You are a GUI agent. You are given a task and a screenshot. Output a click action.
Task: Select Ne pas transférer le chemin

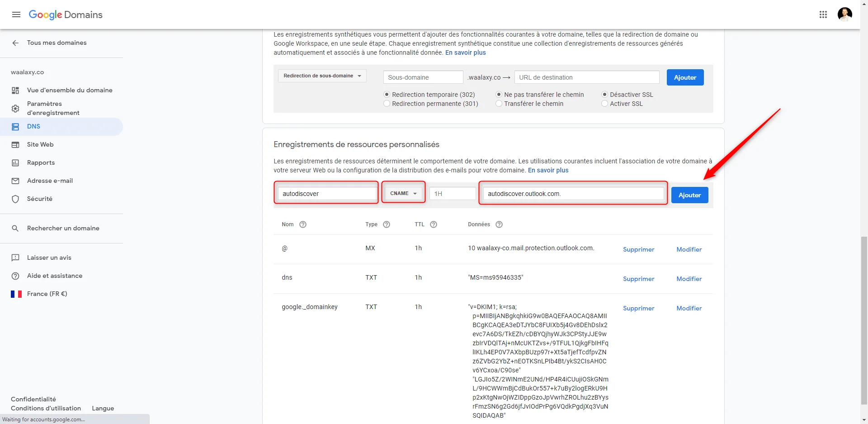point(499,95)
